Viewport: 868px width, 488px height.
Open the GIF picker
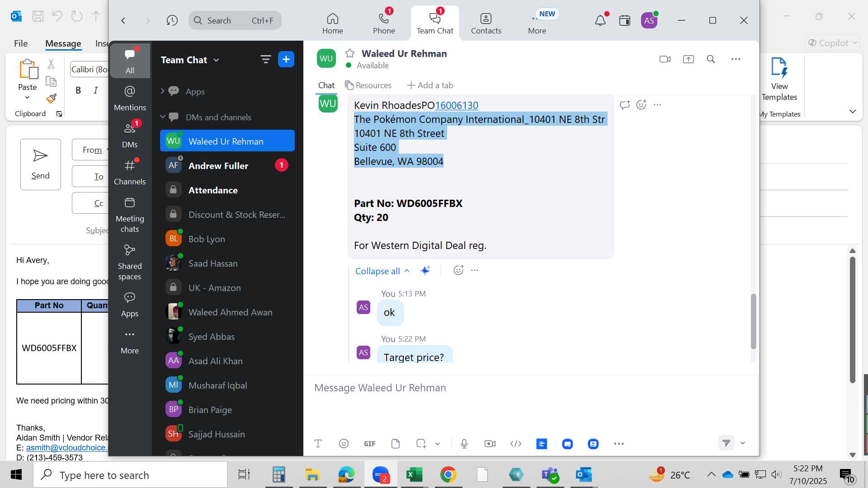point(369,444)
